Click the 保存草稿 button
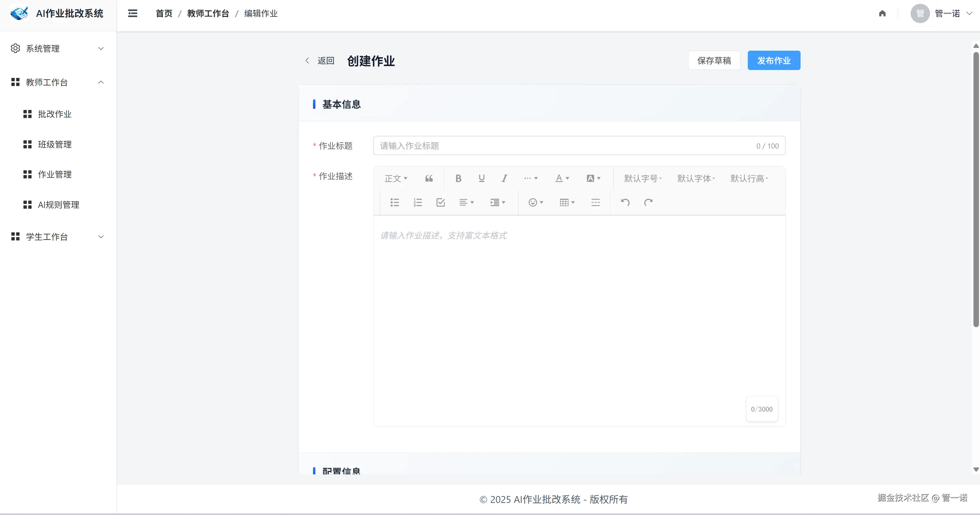Screen dimensions: 980x515 (x=714, y=60)
